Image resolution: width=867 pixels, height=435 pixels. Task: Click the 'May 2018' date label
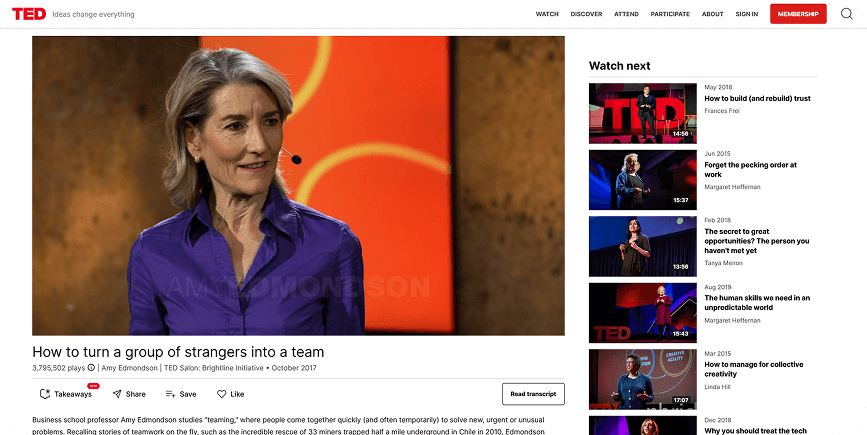pos(718,87)
